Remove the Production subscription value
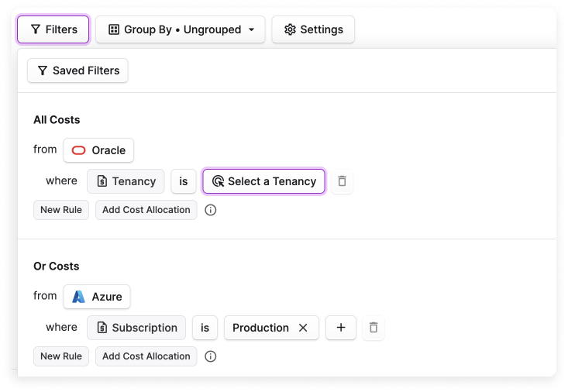Screen dimensions: 568x392 [303, 328]
